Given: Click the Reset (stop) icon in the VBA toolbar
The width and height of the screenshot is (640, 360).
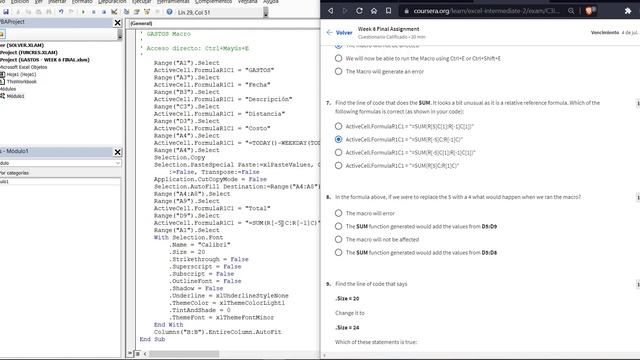Looking at the screenshot, I should coord(104,12).
